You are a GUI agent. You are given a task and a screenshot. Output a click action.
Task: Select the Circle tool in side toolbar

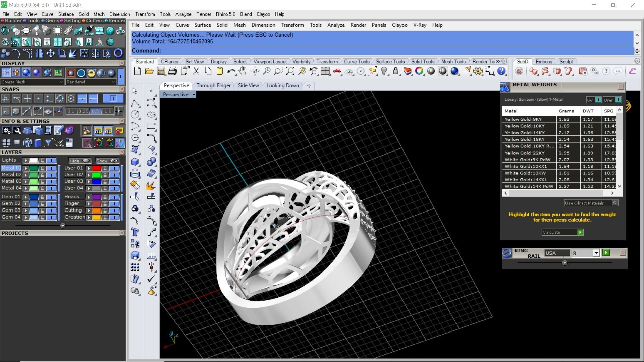(x=135, y=115)
